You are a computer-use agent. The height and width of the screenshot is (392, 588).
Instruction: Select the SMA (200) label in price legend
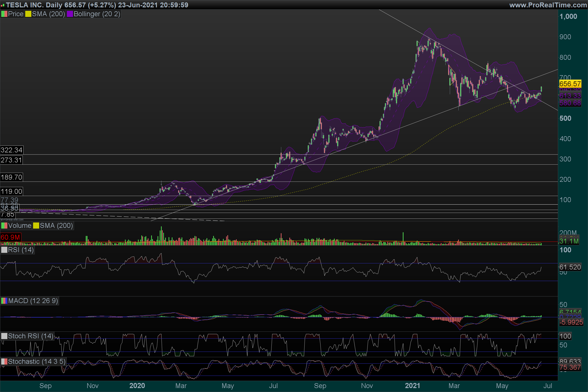pos(49,14)
